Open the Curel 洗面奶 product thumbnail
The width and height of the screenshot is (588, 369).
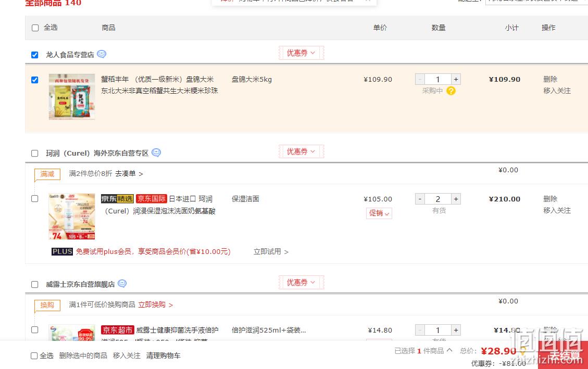click(x=72, y=217)
